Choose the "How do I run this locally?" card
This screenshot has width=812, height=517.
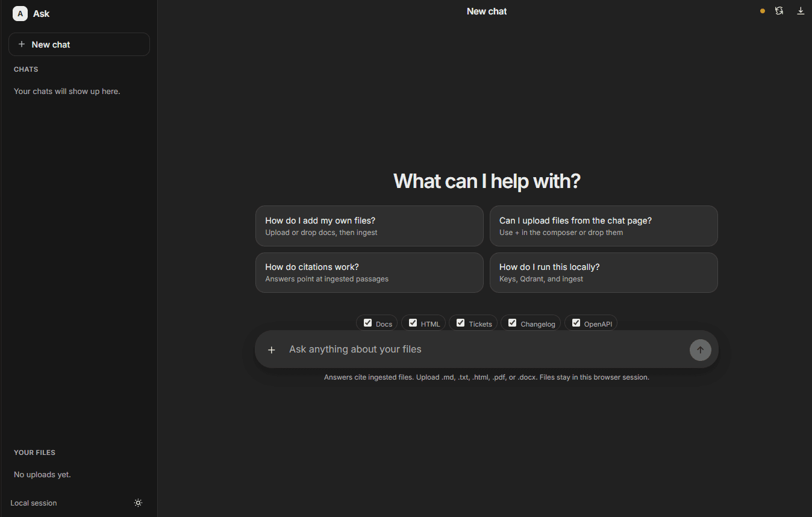click(604, 272)
